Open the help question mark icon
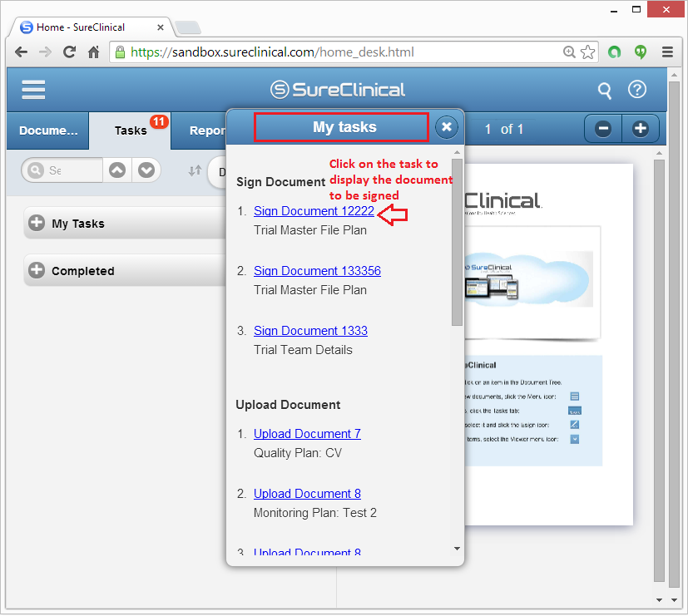This screenshot has height=616, width=688. pyautogui.click(x=637, y=90)
